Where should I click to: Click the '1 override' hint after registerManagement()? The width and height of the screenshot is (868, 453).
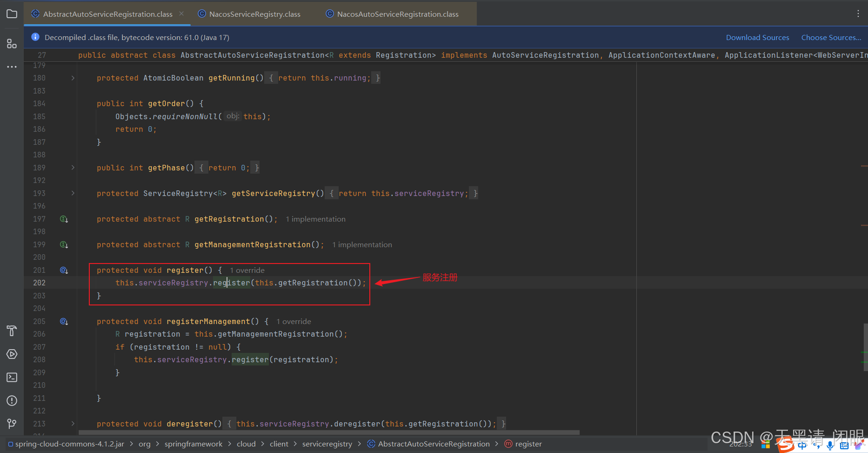(294, 321)
